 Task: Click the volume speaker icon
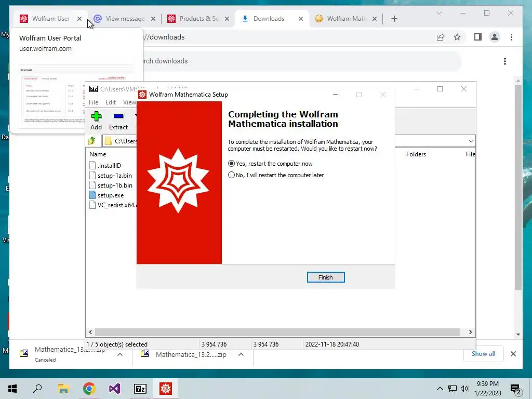click(x=464, y=389)
